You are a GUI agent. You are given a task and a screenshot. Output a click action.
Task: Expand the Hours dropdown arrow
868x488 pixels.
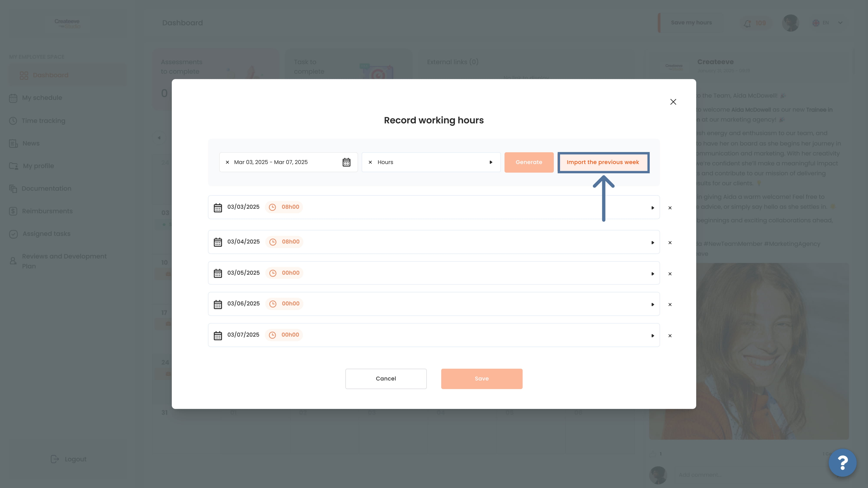click(x=491, y=162)
